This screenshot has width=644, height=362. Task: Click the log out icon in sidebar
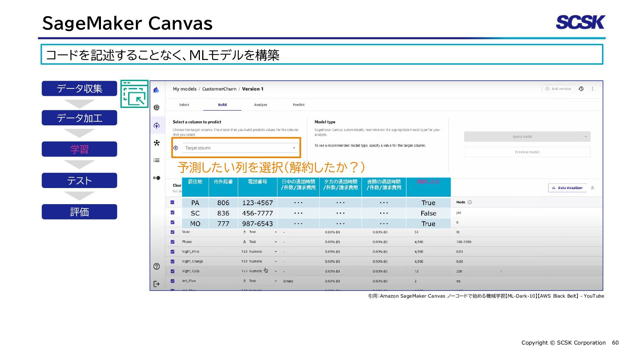(x=156, y=284)
